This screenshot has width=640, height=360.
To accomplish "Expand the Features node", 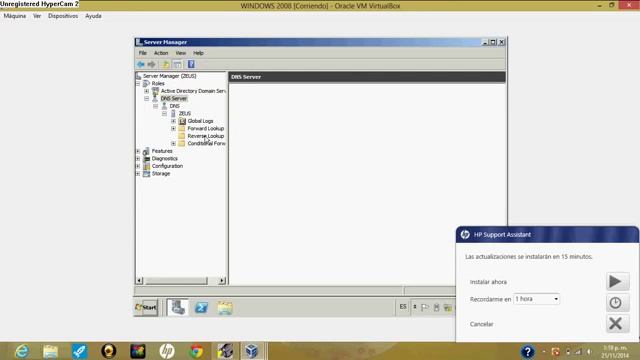I will [x=138, y=151].
